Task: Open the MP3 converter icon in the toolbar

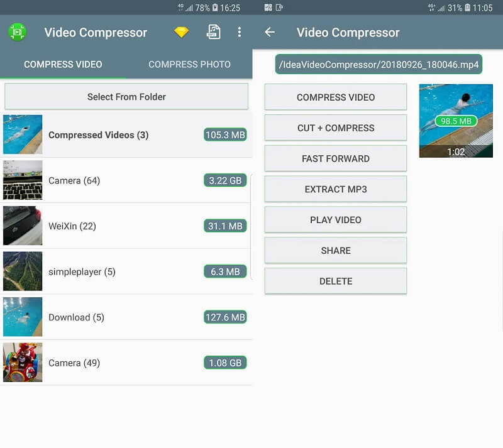Action: (x=213, y=32)
